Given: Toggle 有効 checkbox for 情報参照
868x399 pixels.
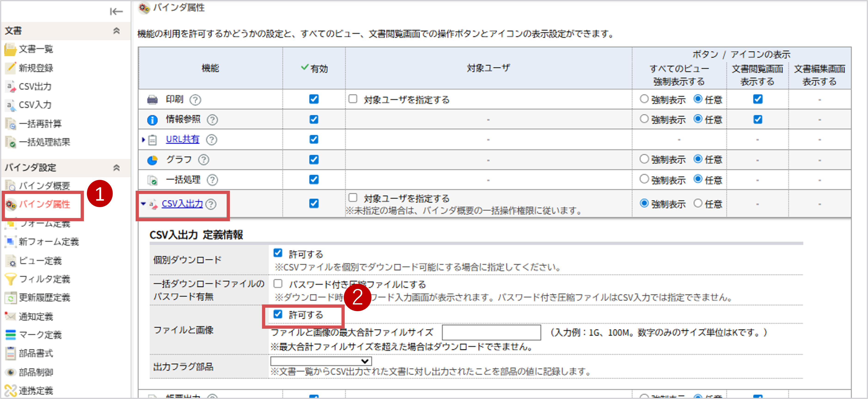Looking at the screenshot, I should tap(314, 119).
